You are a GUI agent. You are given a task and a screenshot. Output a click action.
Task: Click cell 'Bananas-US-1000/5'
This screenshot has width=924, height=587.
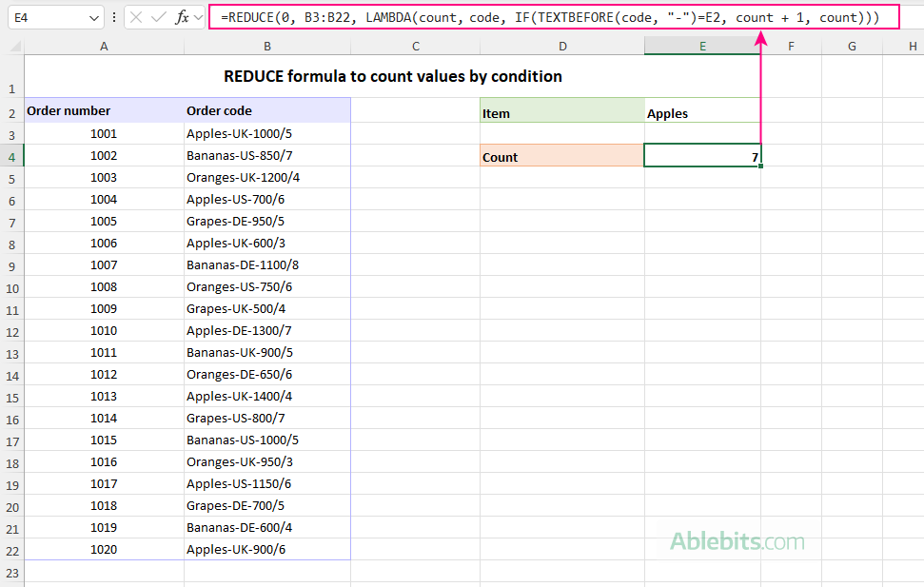coord(267,440)
